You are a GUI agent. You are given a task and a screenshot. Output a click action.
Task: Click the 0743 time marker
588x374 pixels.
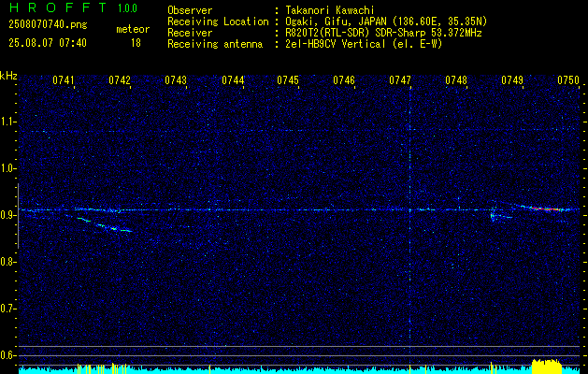coord(176,80)
